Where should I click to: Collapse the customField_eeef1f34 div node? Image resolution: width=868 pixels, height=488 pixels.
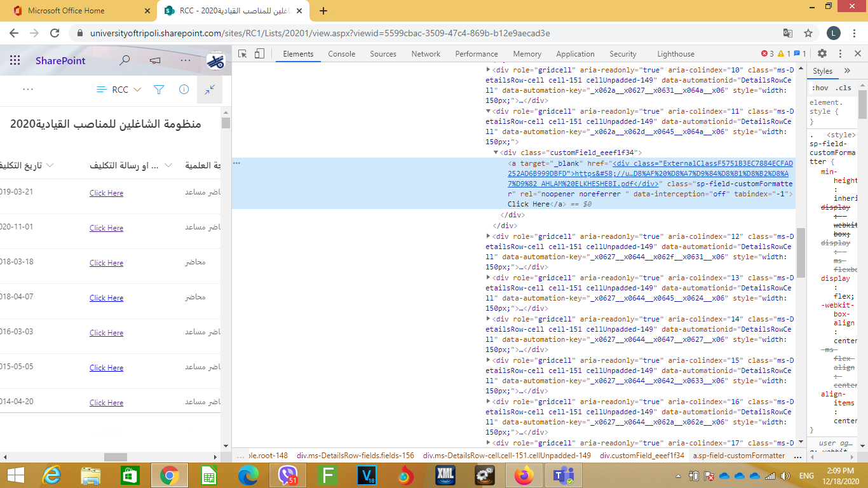pyautogui.click(x=496, y=152)
